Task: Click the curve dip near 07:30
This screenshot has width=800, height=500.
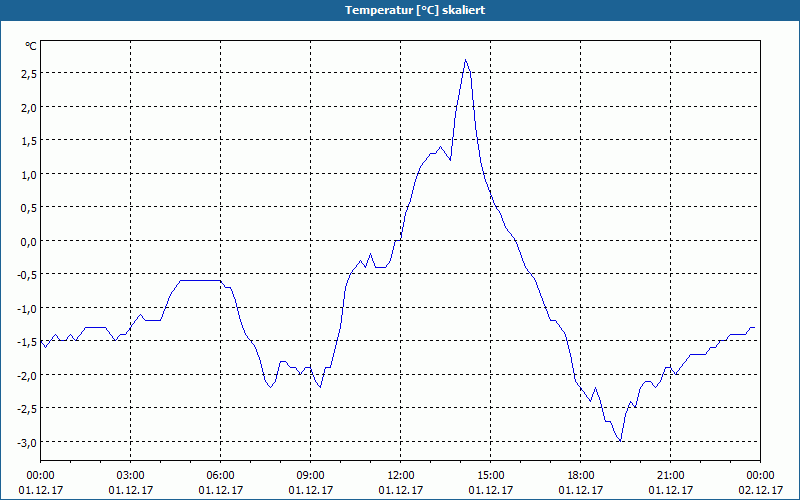Action: coord(270,387)
